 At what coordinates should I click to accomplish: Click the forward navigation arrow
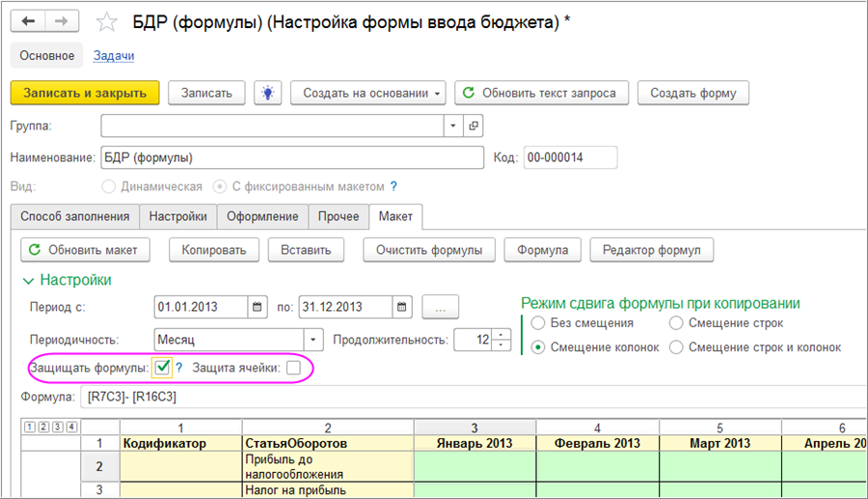coord(63,21)
